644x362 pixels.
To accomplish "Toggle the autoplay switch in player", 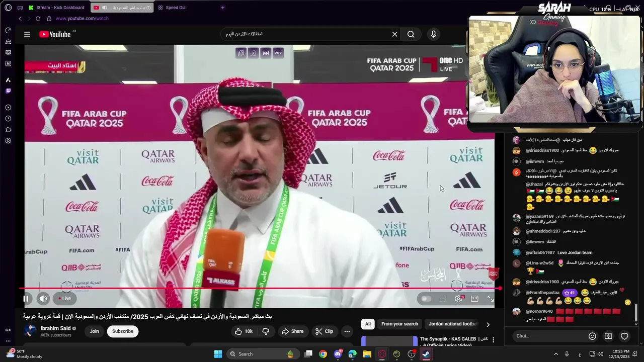I will (426, 299).
